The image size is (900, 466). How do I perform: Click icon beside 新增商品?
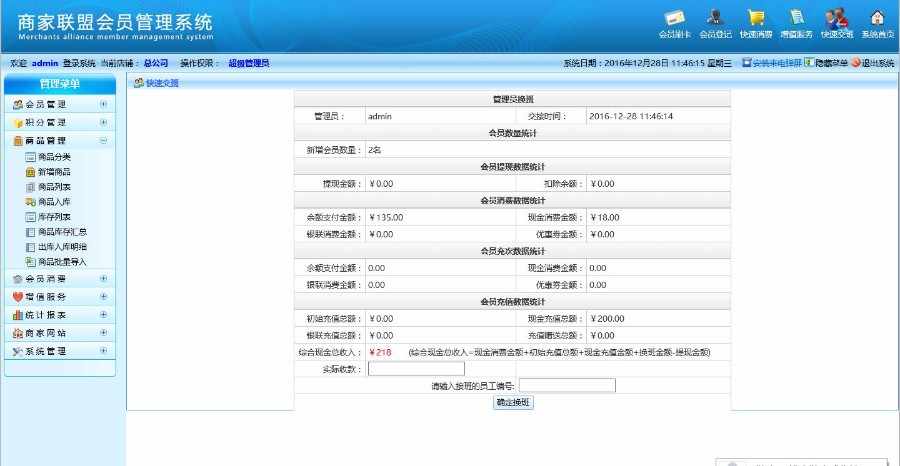pyautogui.click(x=30, y=172)
